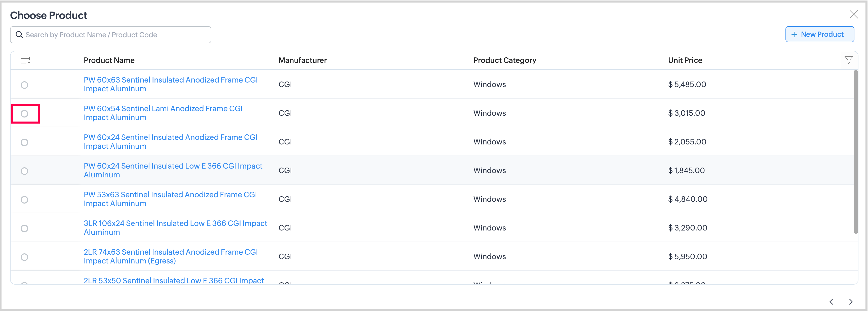Select PW 53x63 Sentinel product radio button

(x=24, y=200)
